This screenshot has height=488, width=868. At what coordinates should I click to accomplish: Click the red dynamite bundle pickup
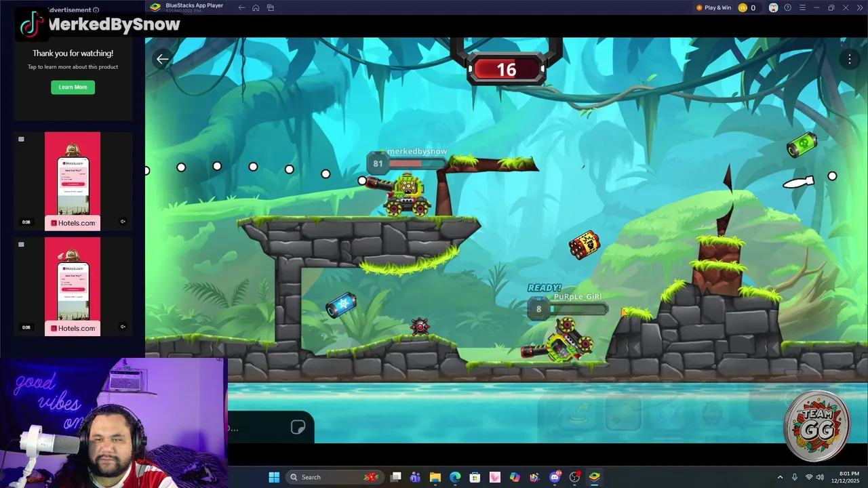pyautogui.click(x=585, y=245)
